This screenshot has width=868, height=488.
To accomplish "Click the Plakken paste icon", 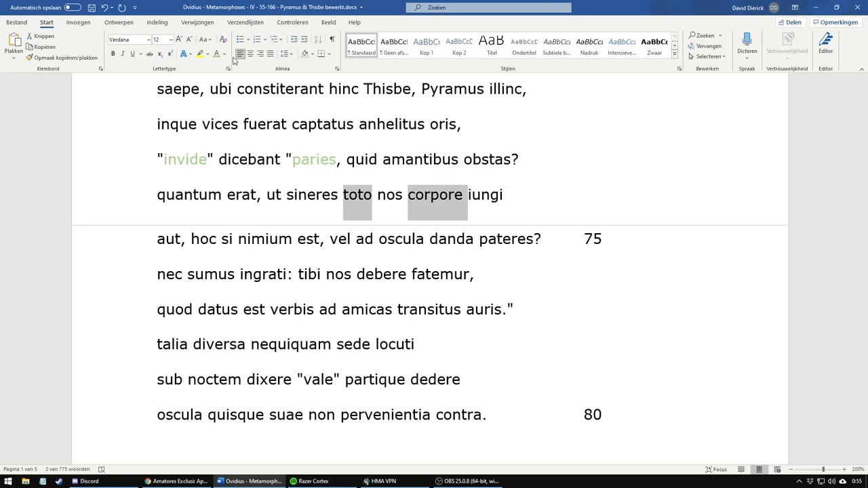I will coord(14,41).
